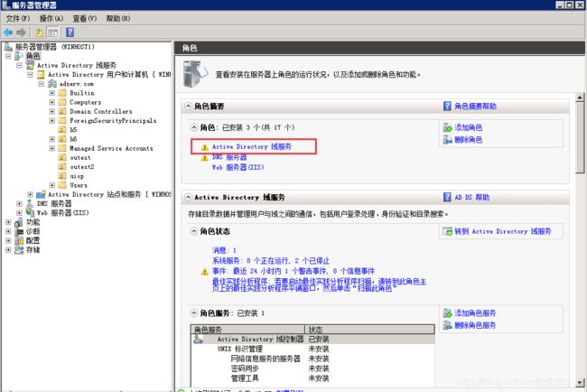Click the Forward arrow toolbar icon
This screenshot has width=587, height=392.
coord(22,33)
